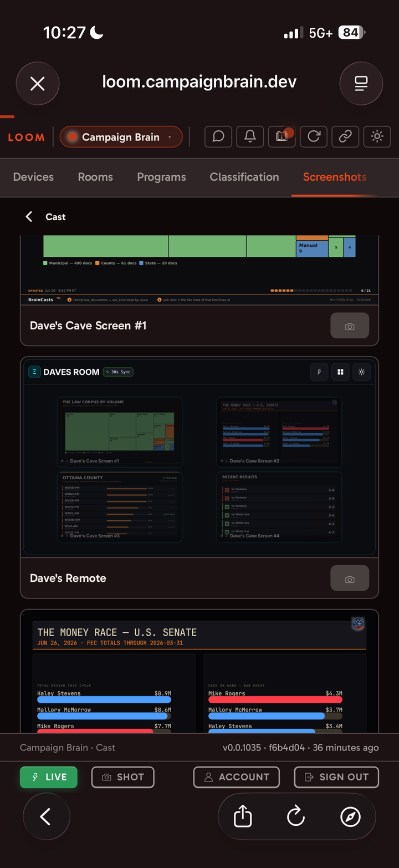Viewport: 399px width, 868px height.
Task: Switch to the Programs tab
Action: click(x=161, y=177)
